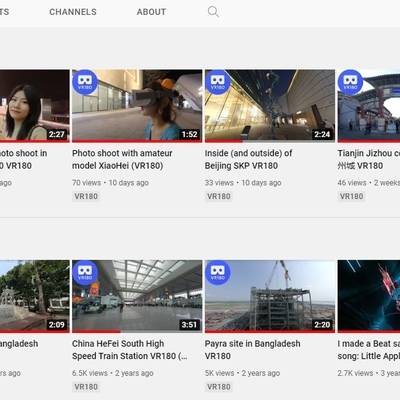This screenshot has width=400, height=400.
Task: Open title 'Tianjin Jizhou' VR180
Action: click(369, 159)
